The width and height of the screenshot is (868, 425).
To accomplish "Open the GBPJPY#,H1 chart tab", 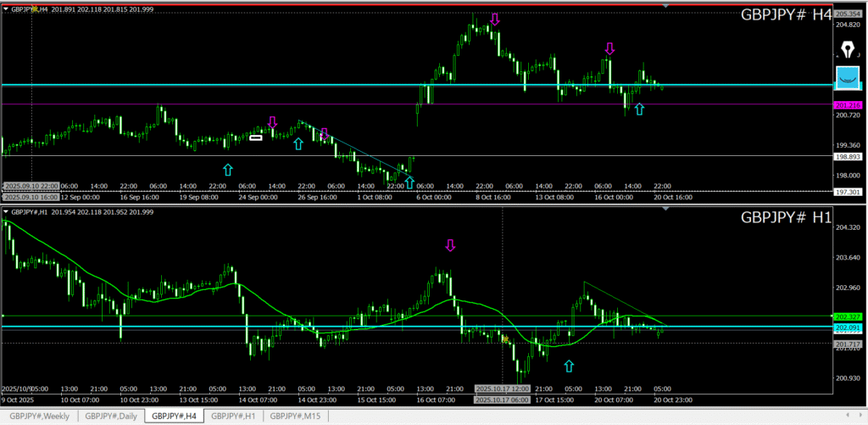I will click(x=231, y=416).
